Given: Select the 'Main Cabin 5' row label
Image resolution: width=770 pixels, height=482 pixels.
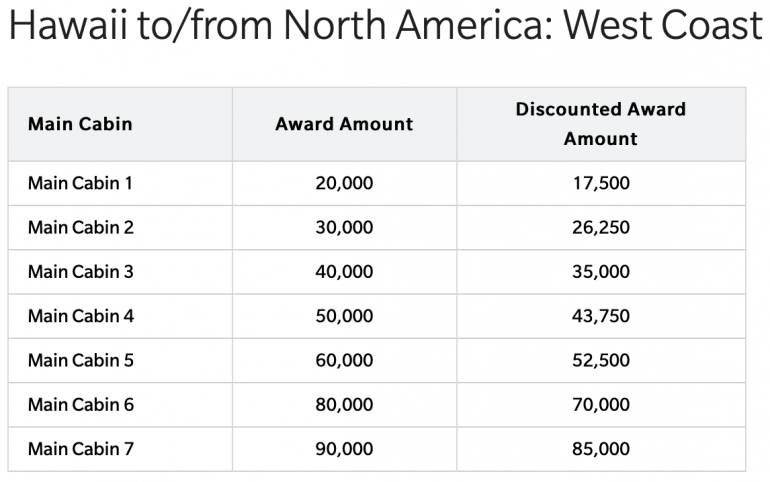Looking at the screenshot, I should coord(81,361).
